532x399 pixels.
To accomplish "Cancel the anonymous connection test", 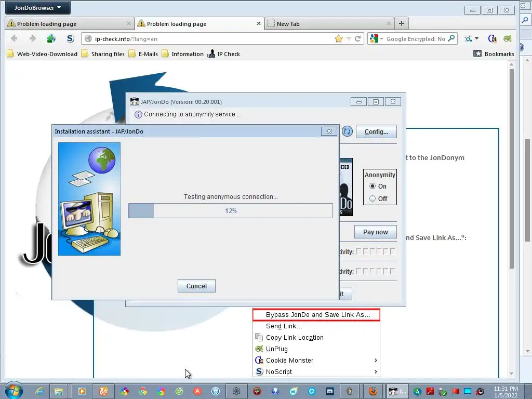I will (x=196, y=286).
